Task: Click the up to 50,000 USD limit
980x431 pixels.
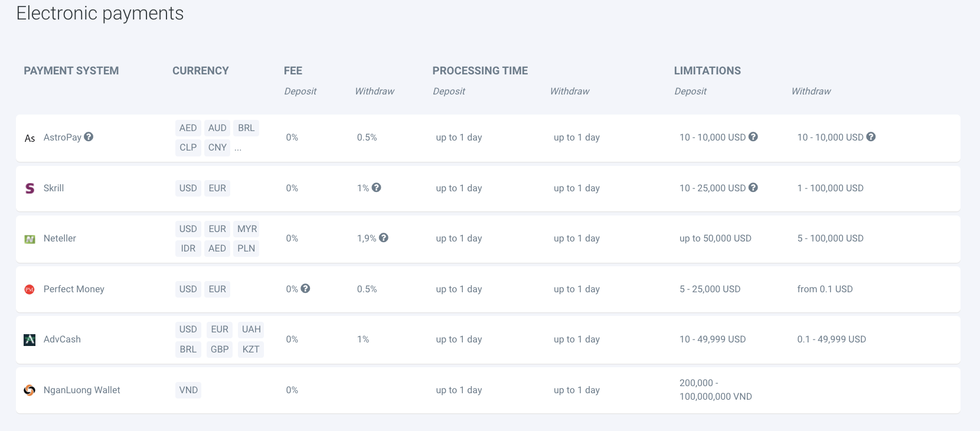Action: (716, 239)
